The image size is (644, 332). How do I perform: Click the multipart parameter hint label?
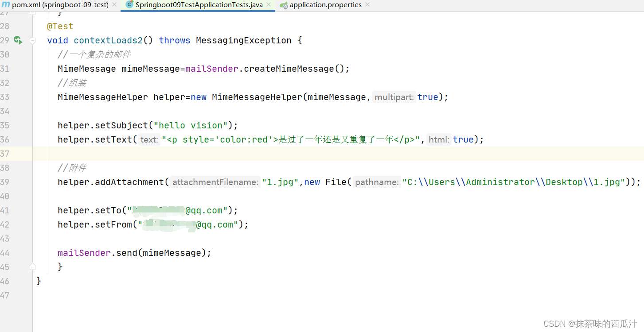394,97
